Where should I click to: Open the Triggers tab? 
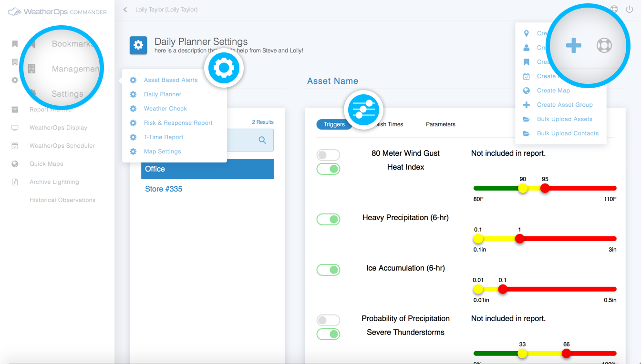[x=334, y=124]
